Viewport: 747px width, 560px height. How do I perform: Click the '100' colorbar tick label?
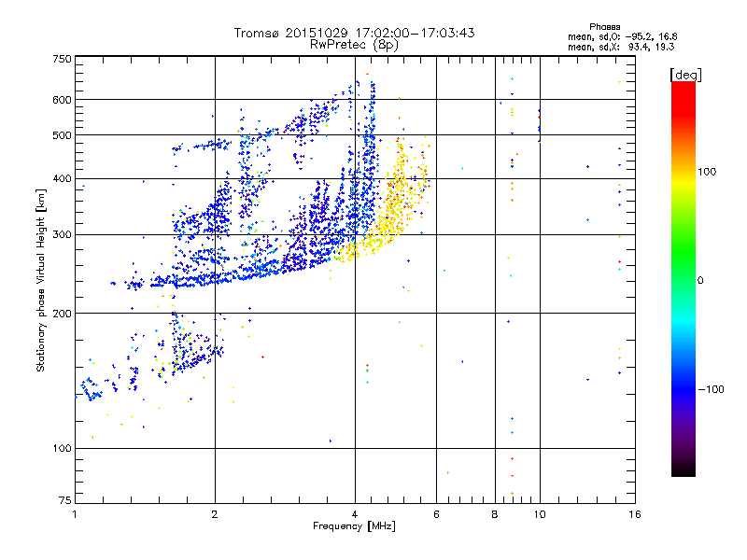[707, 172]
